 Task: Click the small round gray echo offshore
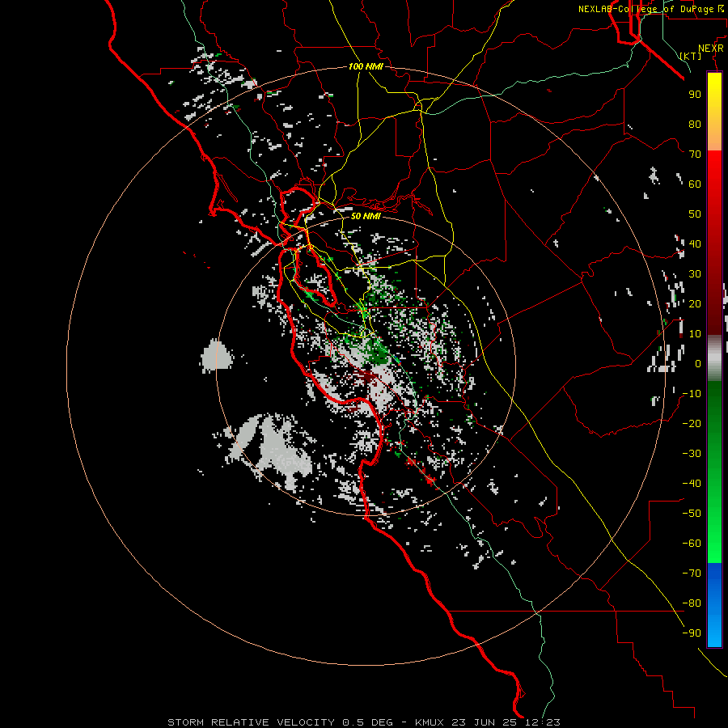[x=217, y=356]
